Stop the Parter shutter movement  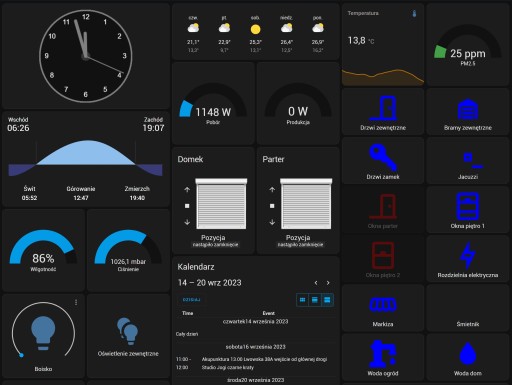tap(272, 206)
